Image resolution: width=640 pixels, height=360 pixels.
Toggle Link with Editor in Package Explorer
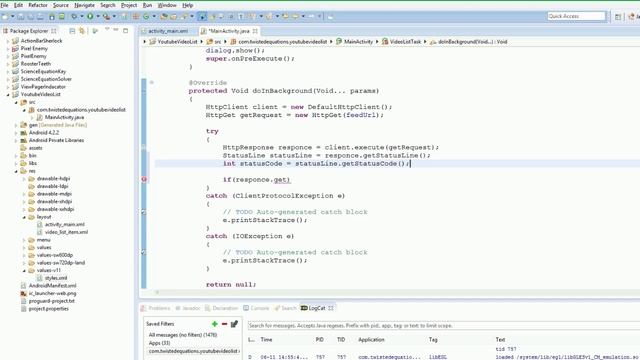(x=82, y=31)
